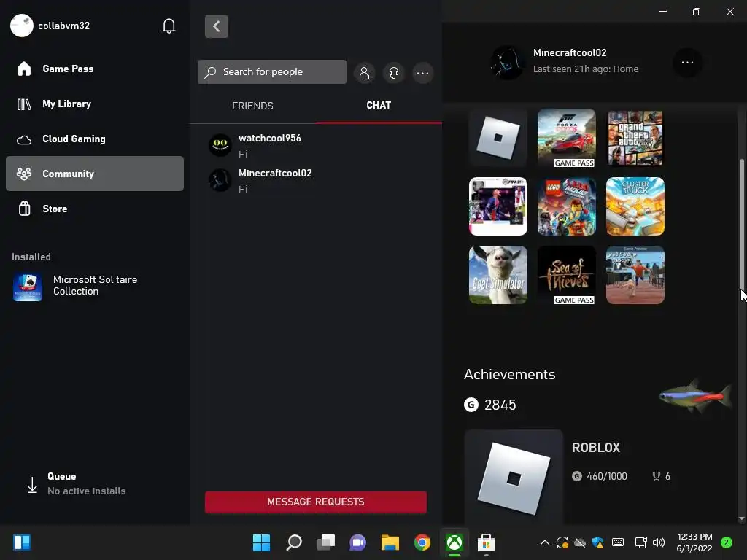The height and width of the screenshot is (560, 747).
Task: Open the FIFA 21 game tile
Action: pos(498,206)
